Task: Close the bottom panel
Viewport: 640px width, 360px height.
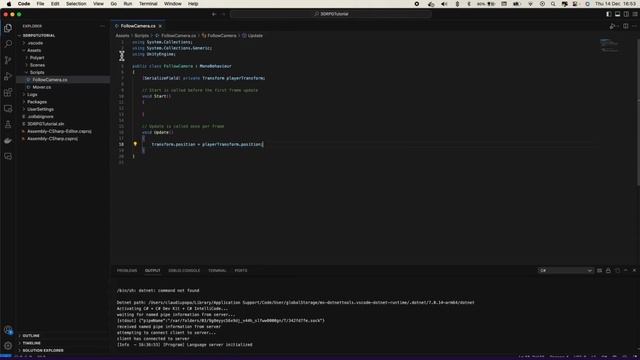Action: click(x=634, y=271)
